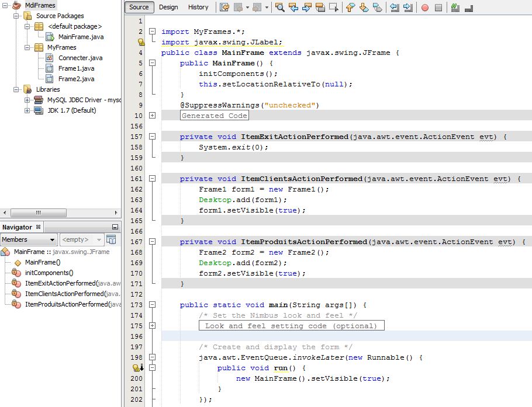
Task: Click the Libraries folder icon
Action: pos(27,89)
